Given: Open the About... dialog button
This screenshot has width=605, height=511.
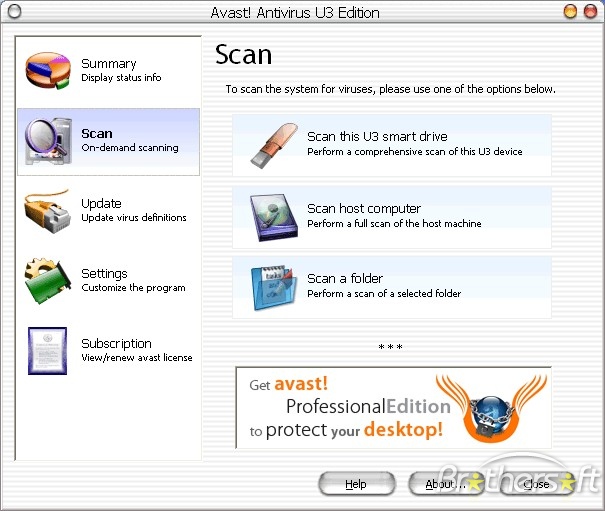Looking at the screenshot, I should pyautogui.click(x=446, y=484).
